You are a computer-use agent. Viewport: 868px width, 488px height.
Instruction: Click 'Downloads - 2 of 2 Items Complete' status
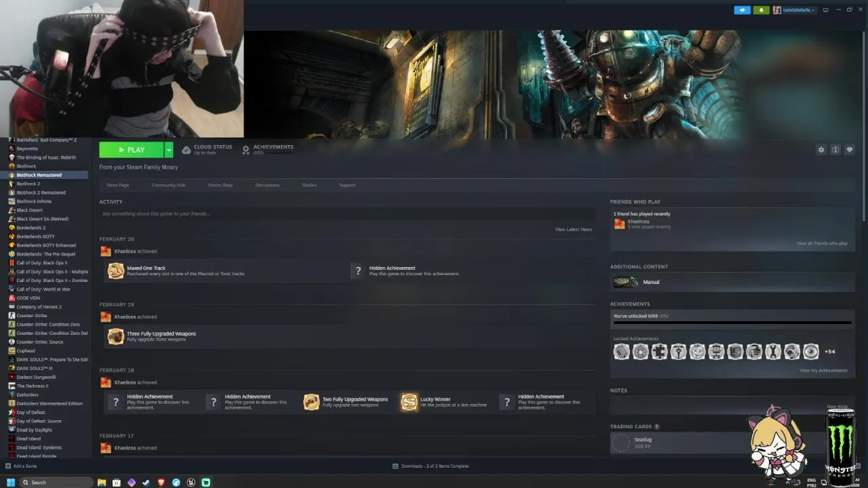(x=435, y=466)
